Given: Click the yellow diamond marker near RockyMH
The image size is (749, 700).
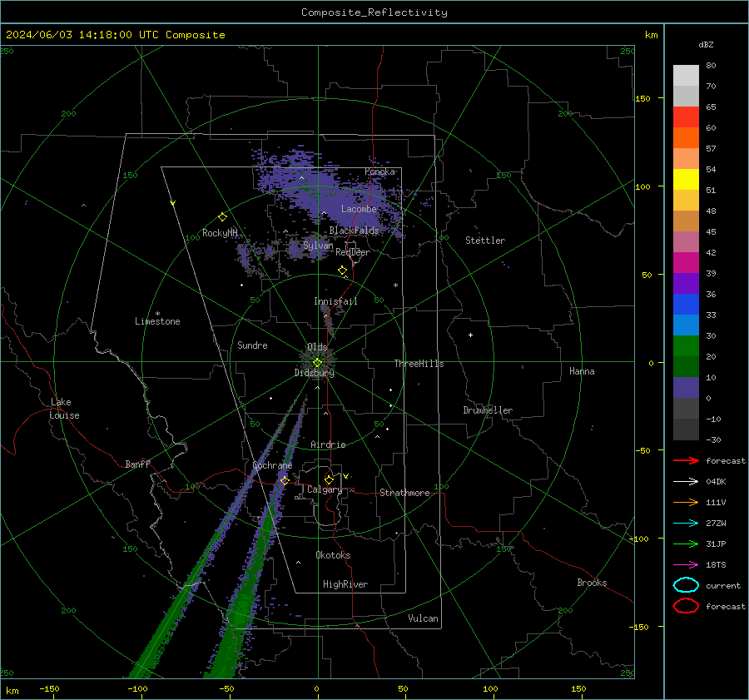Looking at the screenshot, I should [222, 217].
